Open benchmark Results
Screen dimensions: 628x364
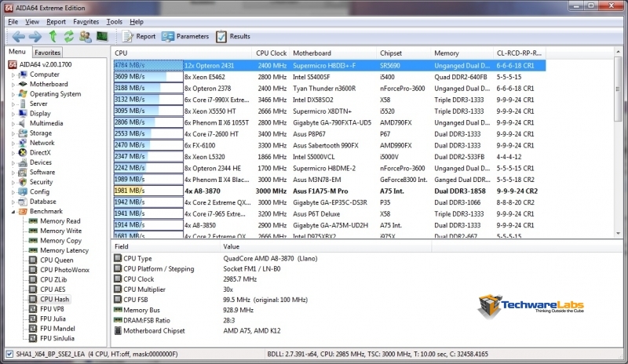click(232, 36)
